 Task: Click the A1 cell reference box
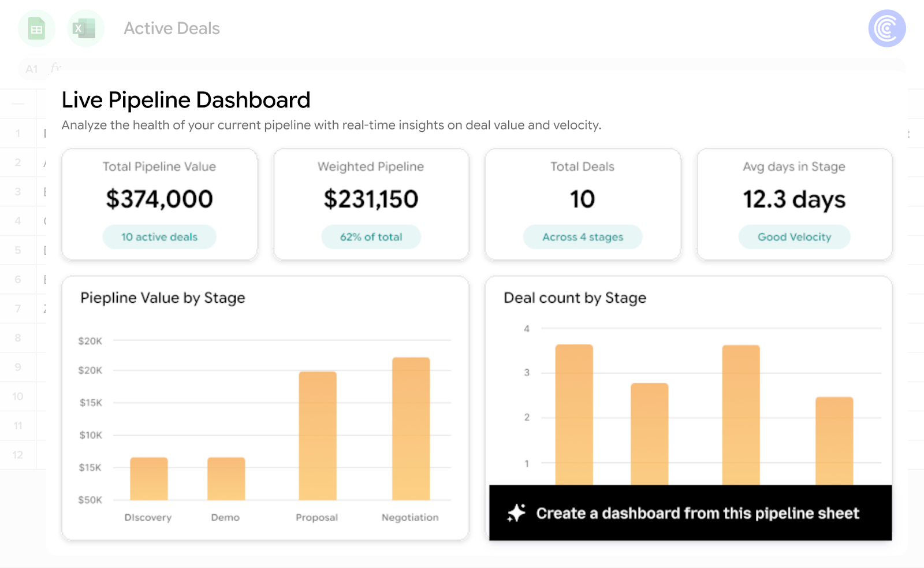(x=32, y=69)
